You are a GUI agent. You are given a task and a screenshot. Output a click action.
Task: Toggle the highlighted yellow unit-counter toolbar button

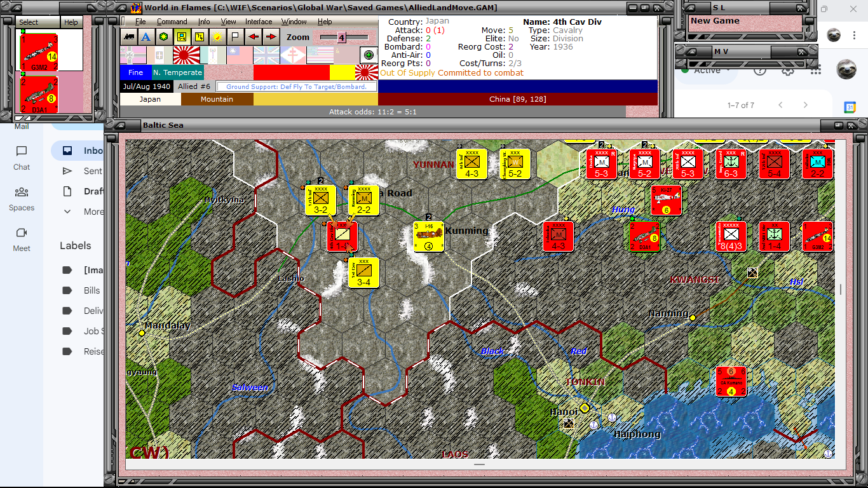pyautogui.click(x=182, y=37)
